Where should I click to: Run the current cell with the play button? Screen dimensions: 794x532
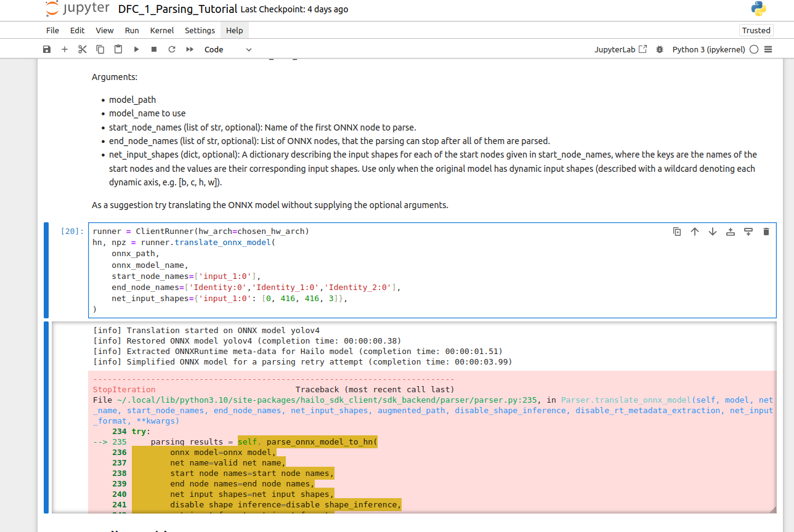pos(136,49)
